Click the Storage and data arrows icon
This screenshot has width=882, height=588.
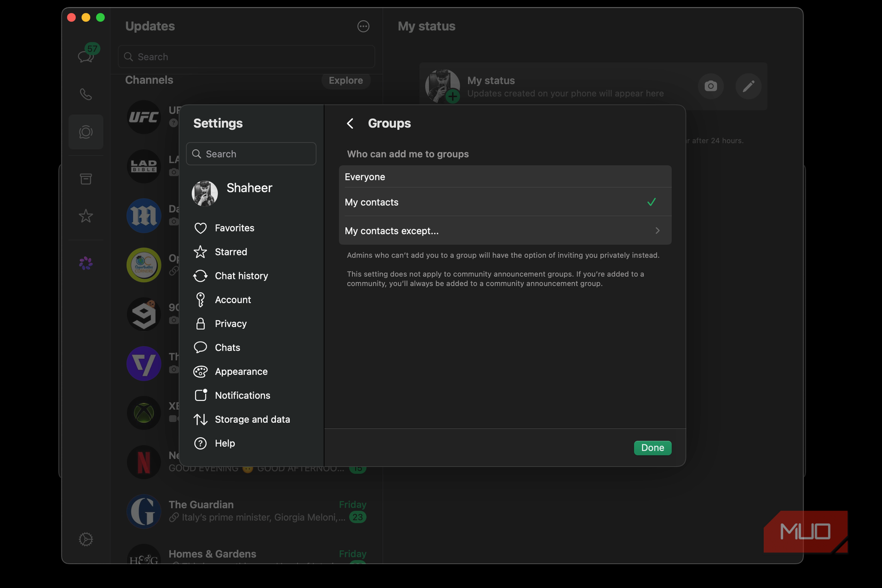click(x=200, y=420)
